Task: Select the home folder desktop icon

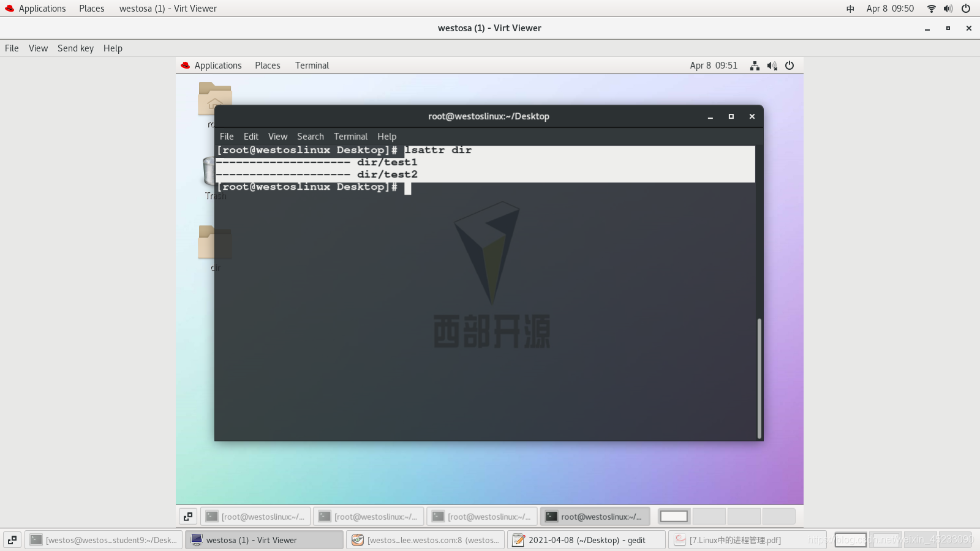Action: tap(214, 99)
